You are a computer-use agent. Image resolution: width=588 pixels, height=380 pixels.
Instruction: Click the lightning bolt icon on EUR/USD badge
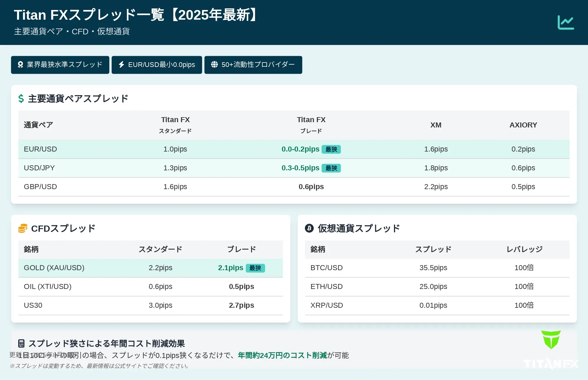tap(121, 65)
